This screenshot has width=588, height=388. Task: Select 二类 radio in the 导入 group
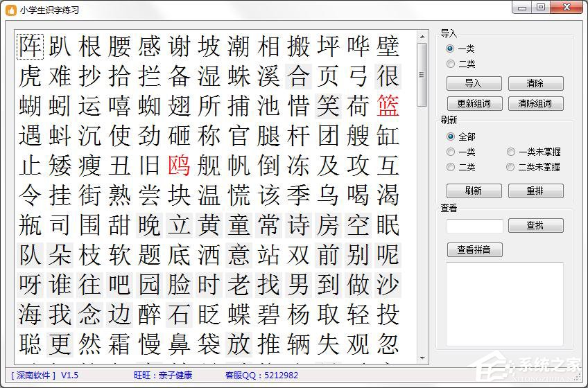451,64
